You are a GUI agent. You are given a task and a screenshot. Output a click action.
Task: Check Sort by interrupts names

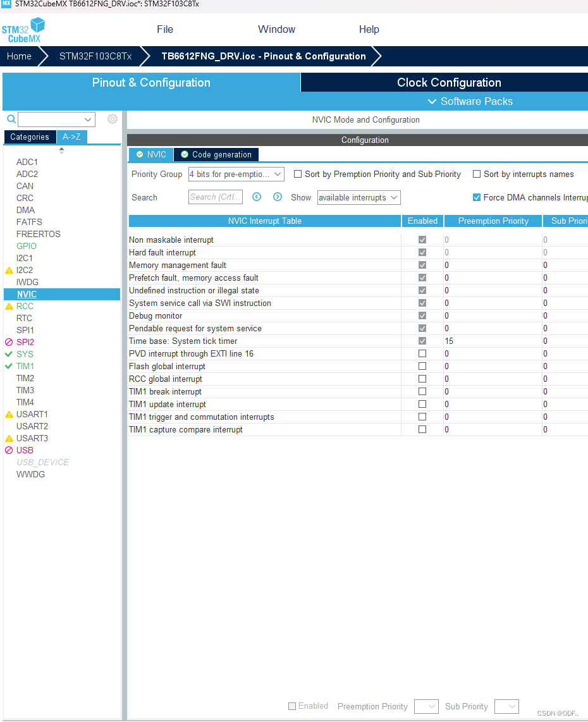[477, 174]
